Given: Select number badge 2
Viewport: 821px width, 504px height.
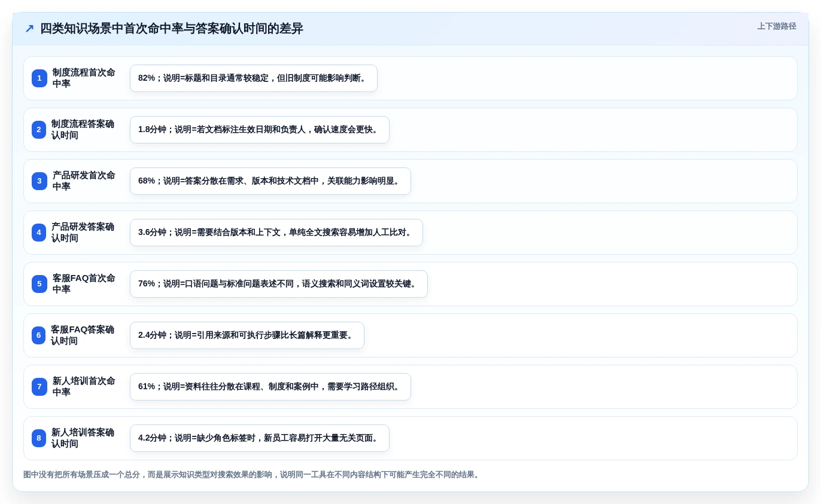Looking at the screenshot, I should (x=39, y=130).
